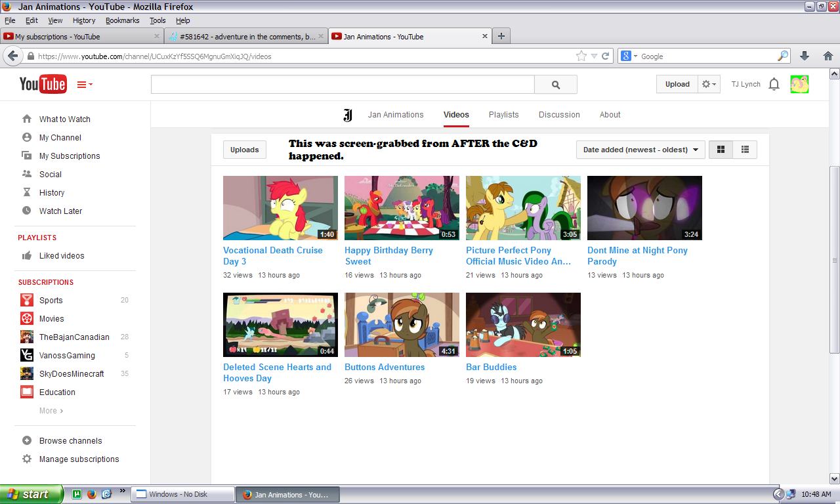This screenshot has height=504, width=840.
Task: Switch to My subscriptions browser tab
Action: coord(81,37)
